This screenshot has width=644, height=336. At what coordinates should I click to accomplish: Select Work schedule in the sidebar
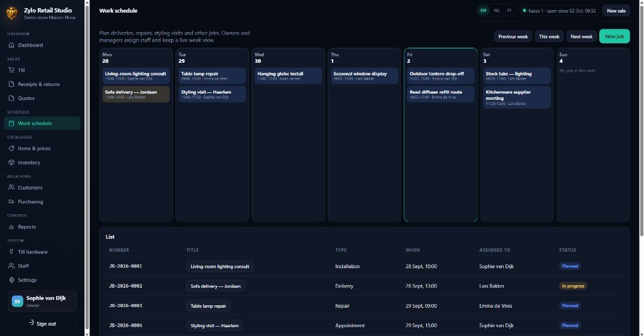[x=42, y=123]
